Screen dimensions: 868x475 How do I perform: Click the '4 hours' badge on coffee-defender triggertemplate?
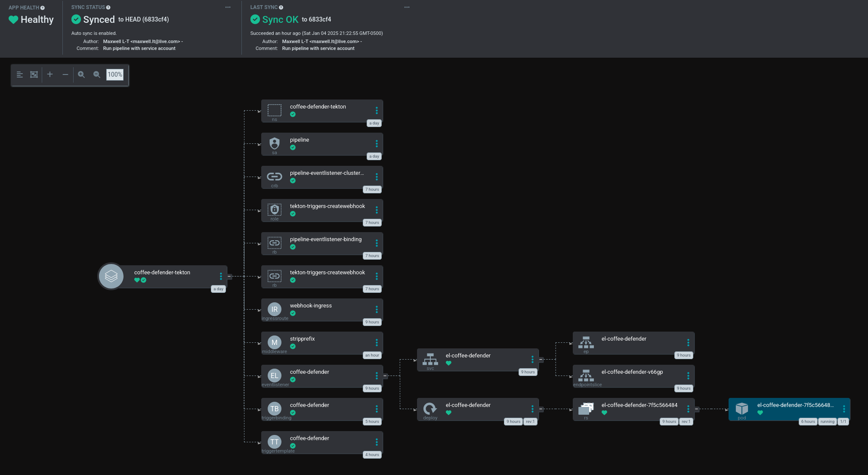click(372, 455)
